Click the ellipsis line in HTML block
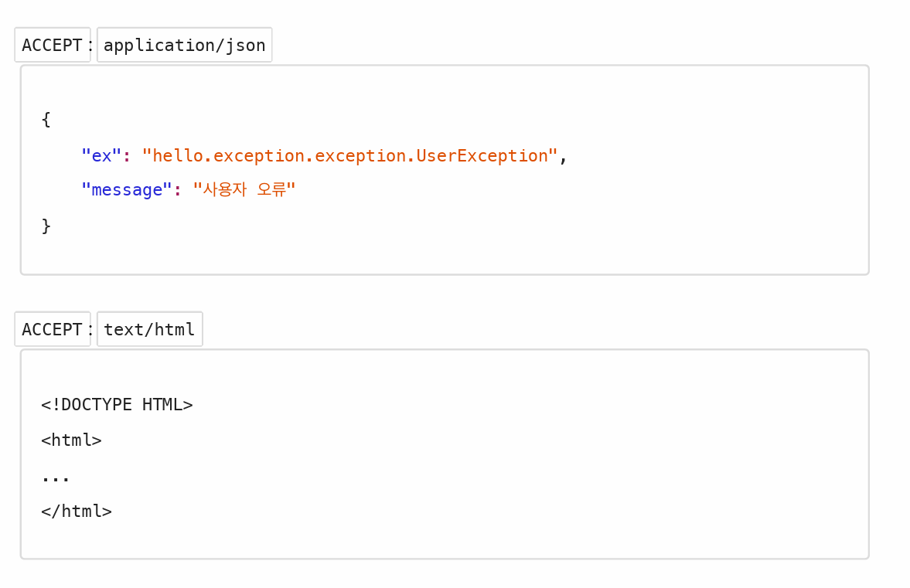The width and height of the screenshot is (910, 588). (x=56, y=478)
